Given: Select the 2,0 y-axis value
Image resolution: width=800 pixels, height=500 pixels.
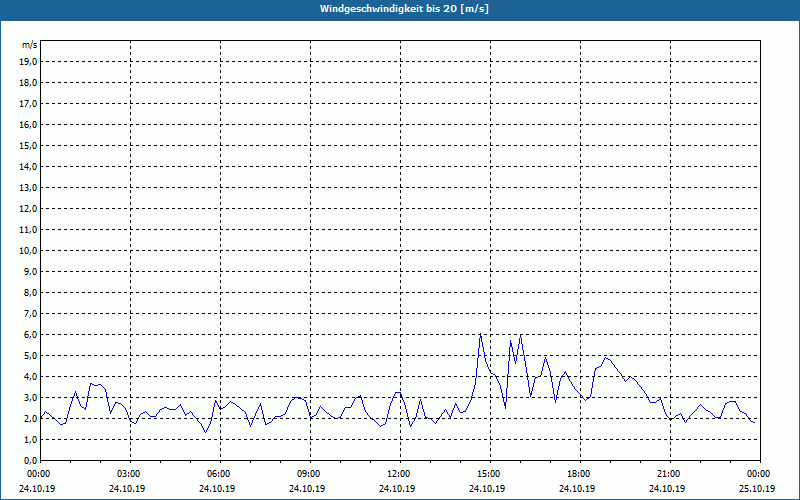Looking at the screenshot, I should (31, 418).
